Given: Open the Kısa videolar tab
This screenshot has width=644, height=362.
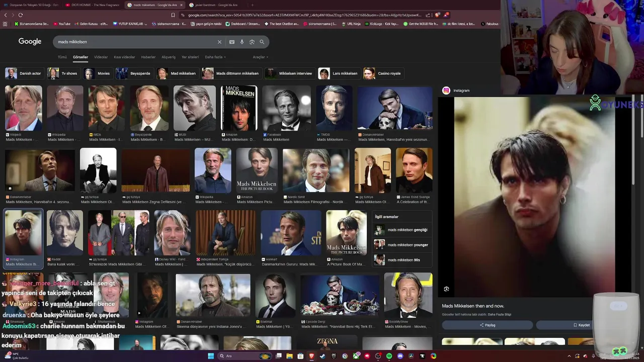Looking at the screenshot, I should (x=124, y=57).
